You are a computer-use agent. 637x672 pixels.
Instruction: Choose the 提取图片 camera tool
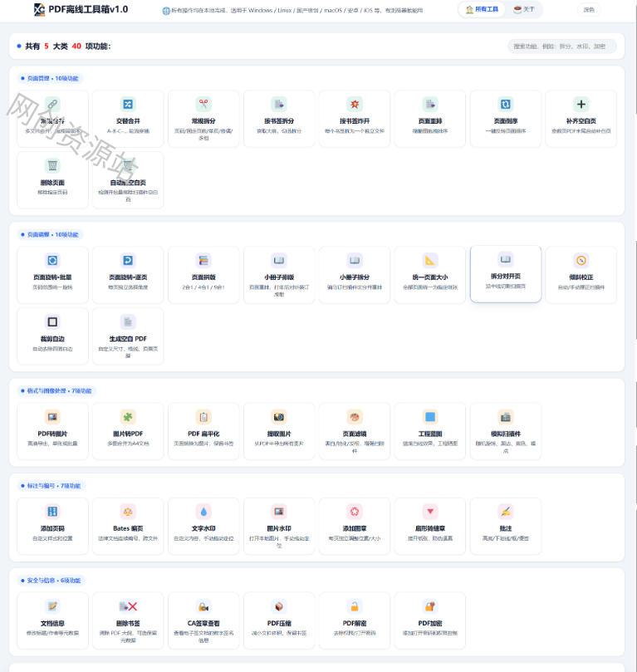click(279, 431)
